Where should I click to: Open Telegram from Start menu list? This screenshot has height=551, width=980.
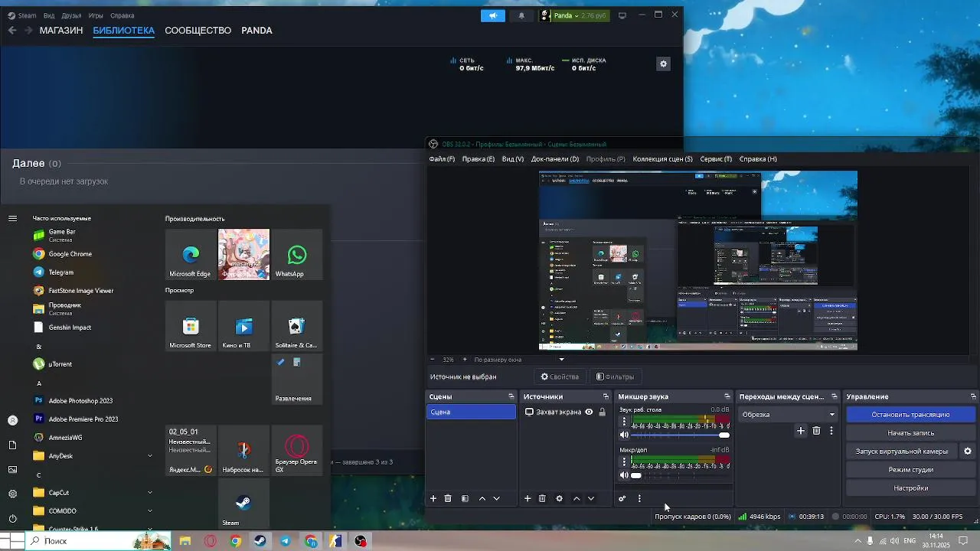click(61, 272)
